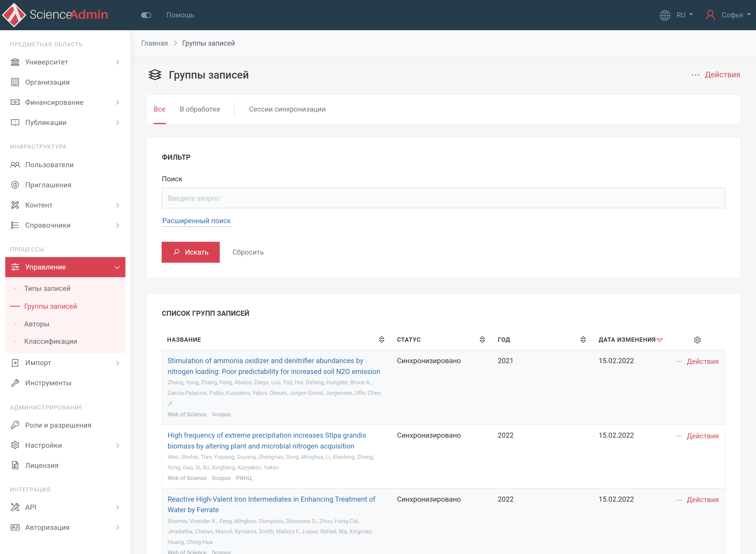Click the table settings gear icon
The height and width of the screenshot is (554, 756).
click(x=697, y=340)
